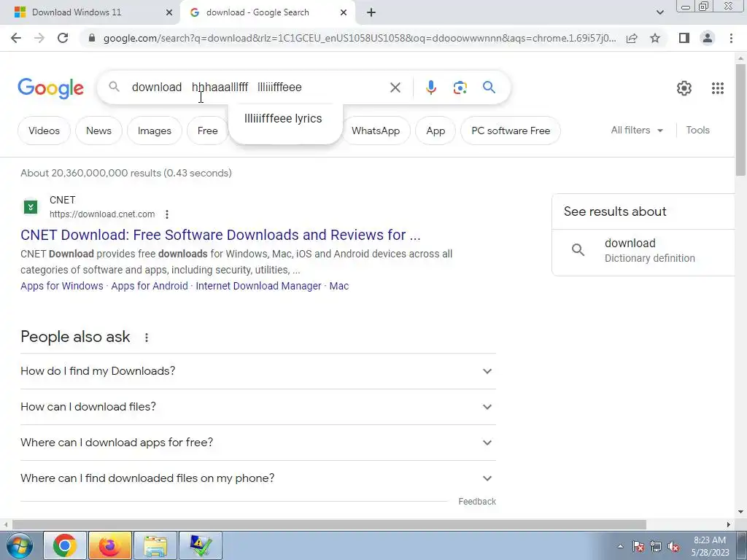The height and width of the screenshot is (560, 747).
Task: Open the Google apps grid
Action: 718,88
